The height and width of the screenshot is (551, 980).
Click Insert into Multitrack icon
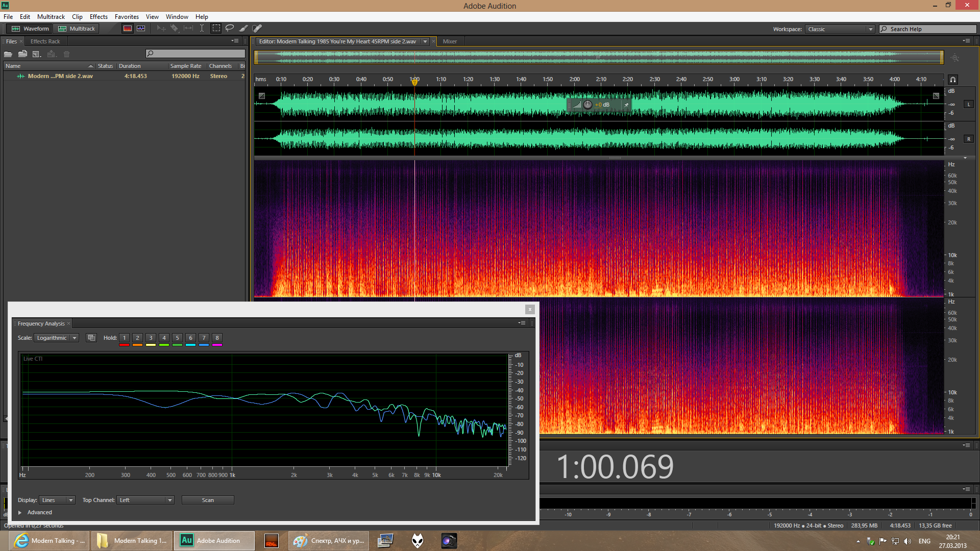(x=51, y=54)
